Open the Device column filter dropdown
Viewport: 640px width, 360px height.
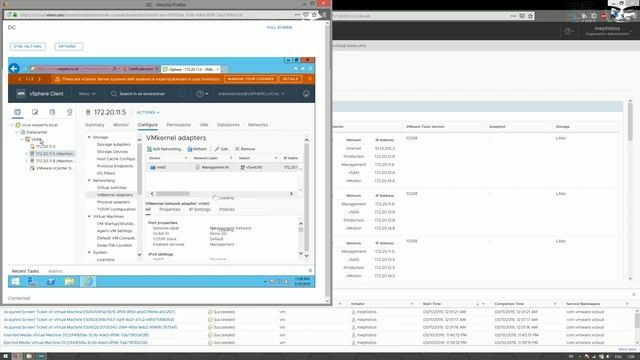[186, 158]
